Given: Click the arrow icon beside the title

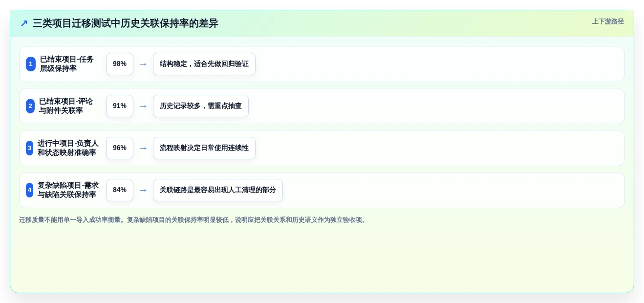Looking at the screenshot, I should click(x=24, y=23).
